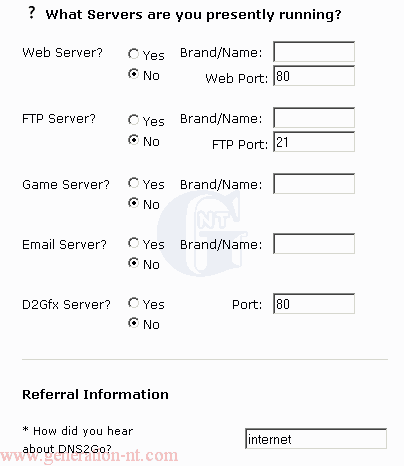Focus the Web Server Brand/Name field

pyautogui.click(x=314, y=52)
